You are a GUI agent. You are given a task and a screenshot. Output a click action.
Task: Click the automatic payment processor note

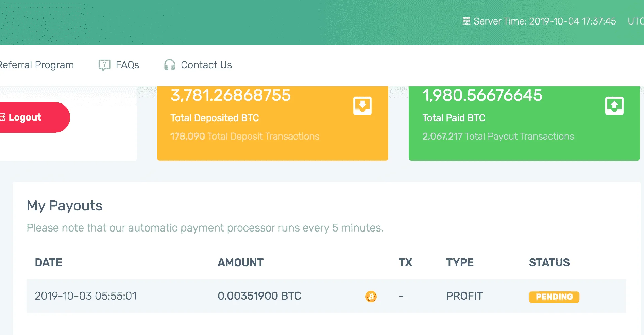click(x=205, y=228)
